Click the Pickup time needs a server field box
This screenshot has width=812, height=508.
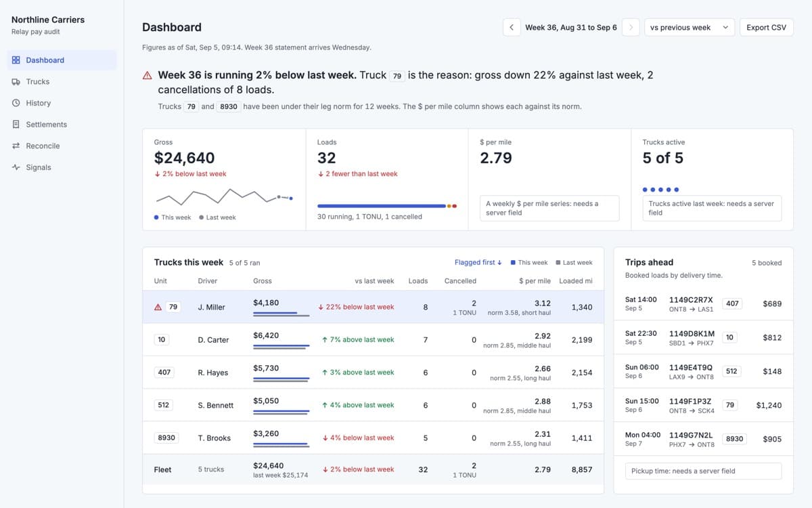tap(704, 471)
